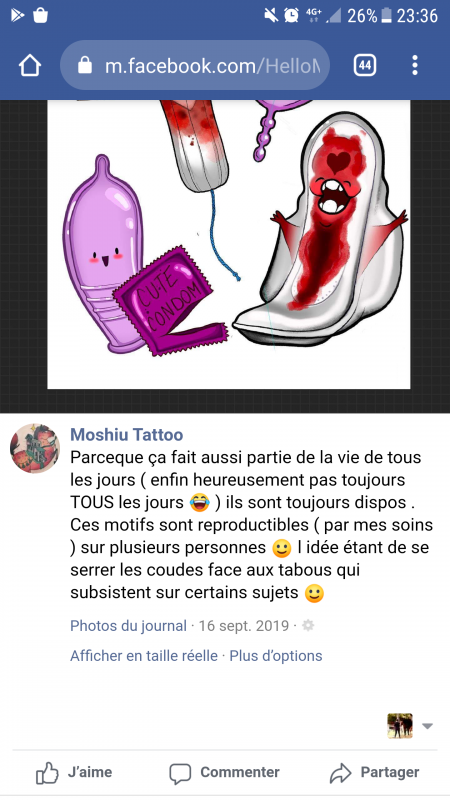Open the 44 tabs switcher

(x=364, y=65)
